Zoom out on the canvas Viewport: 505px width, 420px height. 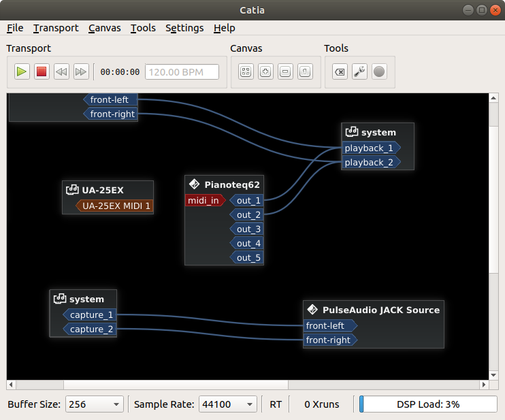(285, 71)
